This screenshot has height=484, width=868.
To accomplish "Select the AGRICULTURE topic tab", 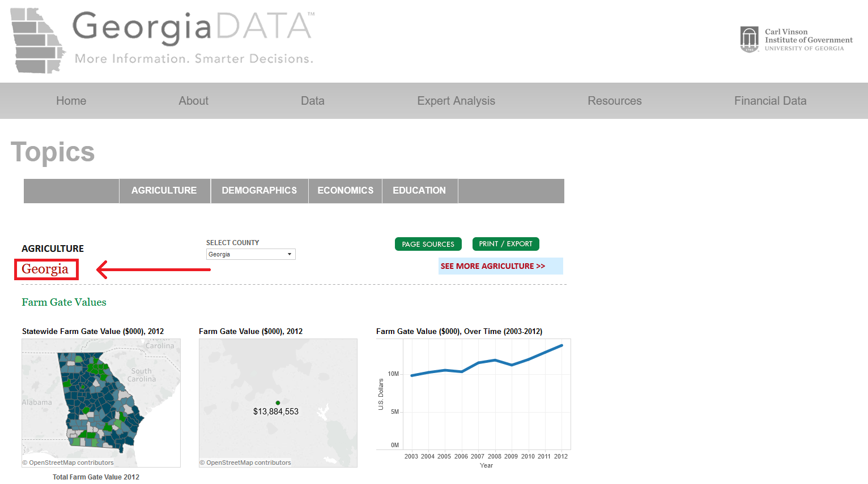I will tap(164, 191).
